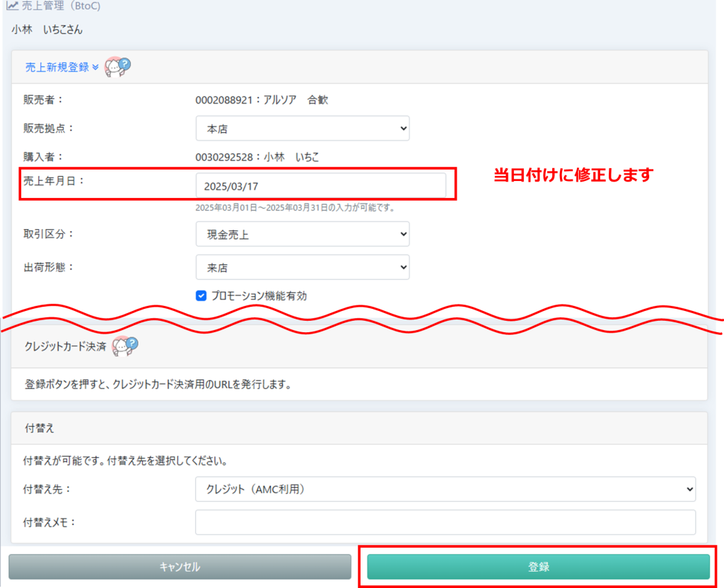Click the customer name 小林 いちこさん
This screenshot has width=724, height=588.
click(47, 30)
